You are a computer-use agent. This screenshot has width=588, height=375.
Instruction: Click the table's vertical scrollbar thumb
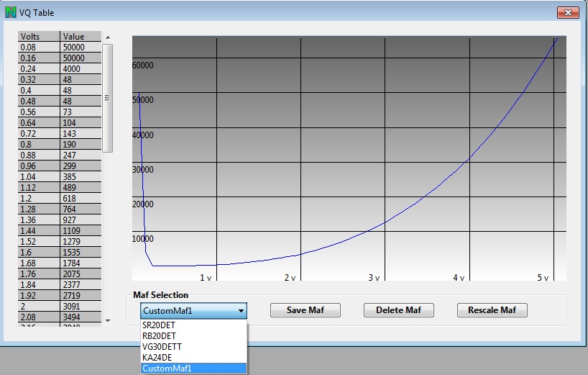(108, 98)
